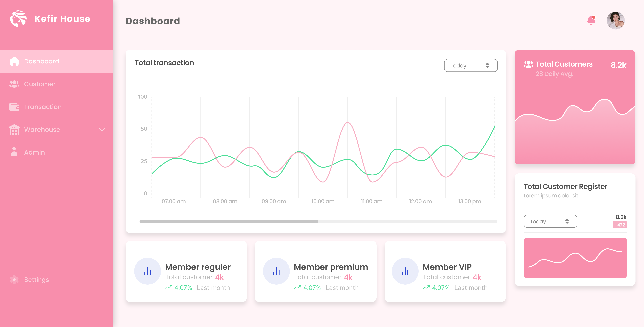644x327 pixels.
Task: Click the Kefir House logo icon
Action: point(18,19)
